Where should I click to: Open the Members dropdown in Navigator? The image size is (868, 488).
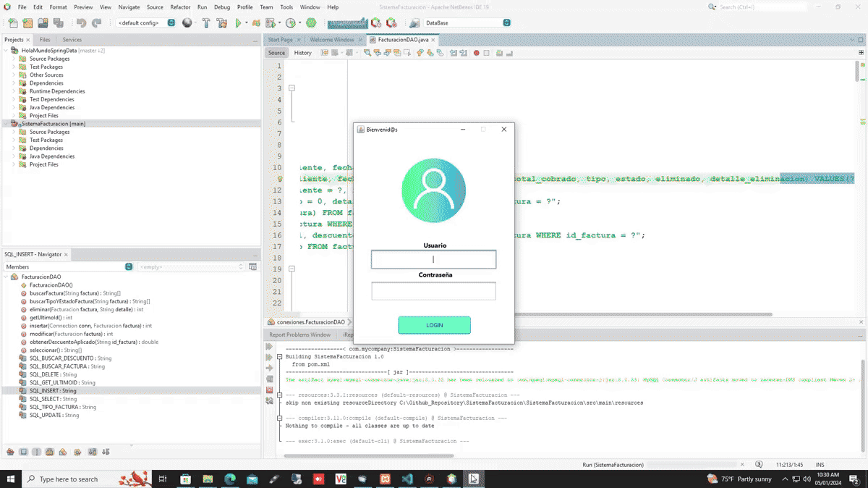tap(129, 267)
